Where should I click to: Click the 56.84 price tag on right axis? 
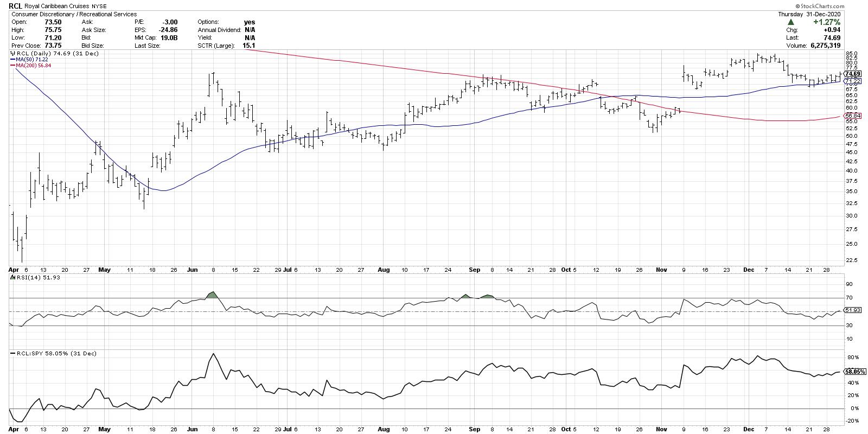coord(853,116)
